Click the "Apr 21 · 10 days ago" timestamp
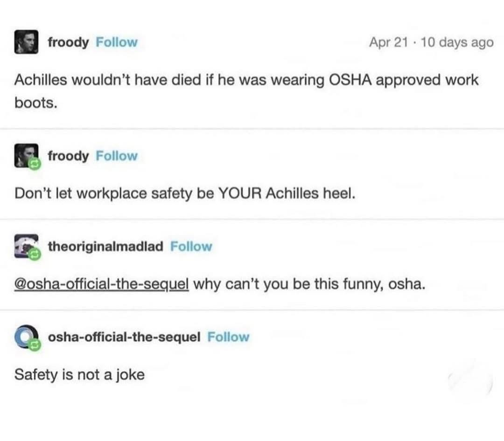The height and width of the screenshot is (441, 504). (x=431, y=42)
